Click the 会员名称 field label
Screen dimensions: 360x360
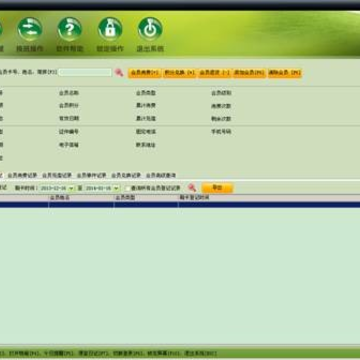click(x=69, y=93)
